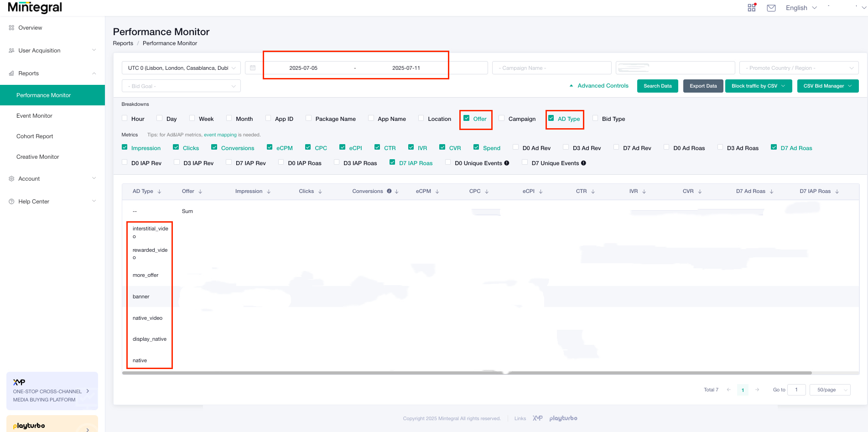The width and height of the screenshot is (868, 432).
Task: Open Help Center menu
Action: (x=52, y=202)
